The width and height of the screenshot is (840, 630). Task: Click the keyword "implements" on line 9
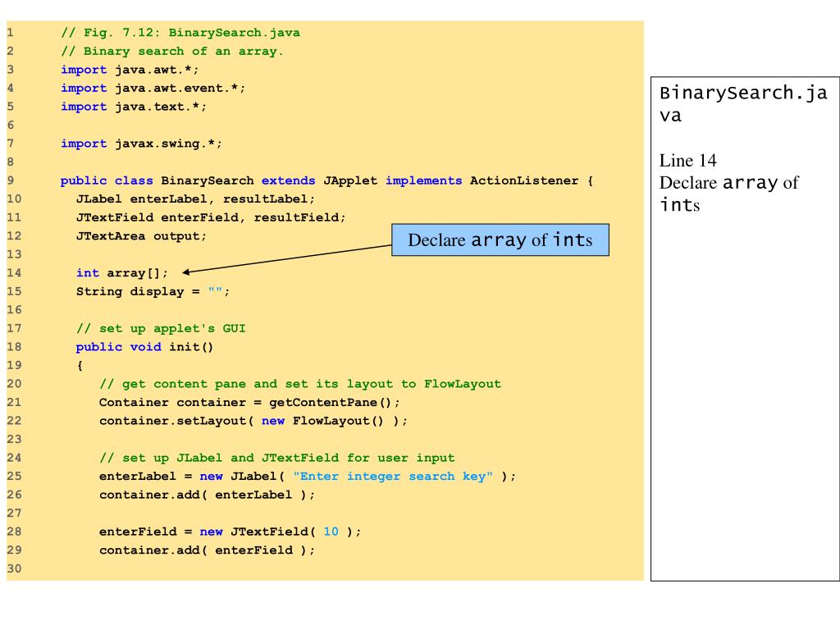point(424,180)
